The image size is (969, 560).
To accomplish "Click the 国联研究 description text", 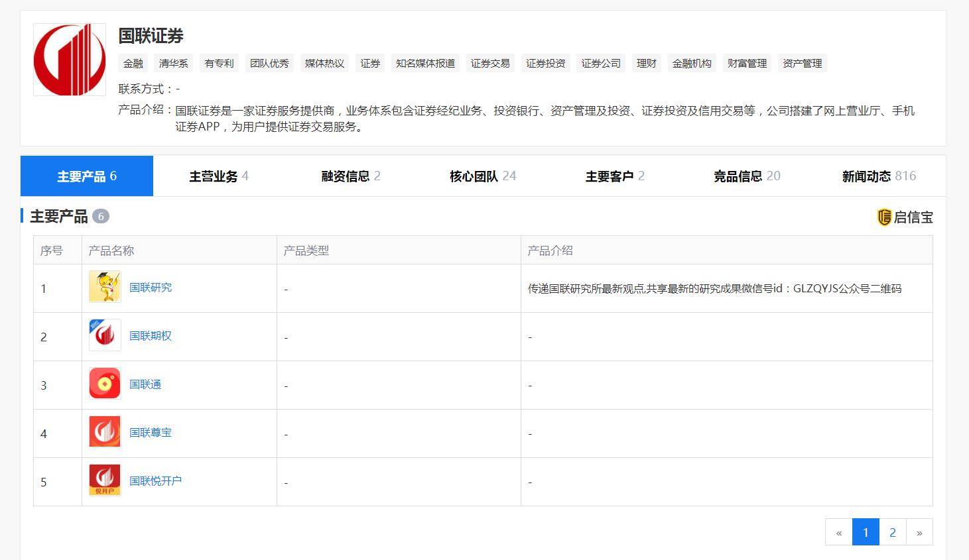I will 714,288.
